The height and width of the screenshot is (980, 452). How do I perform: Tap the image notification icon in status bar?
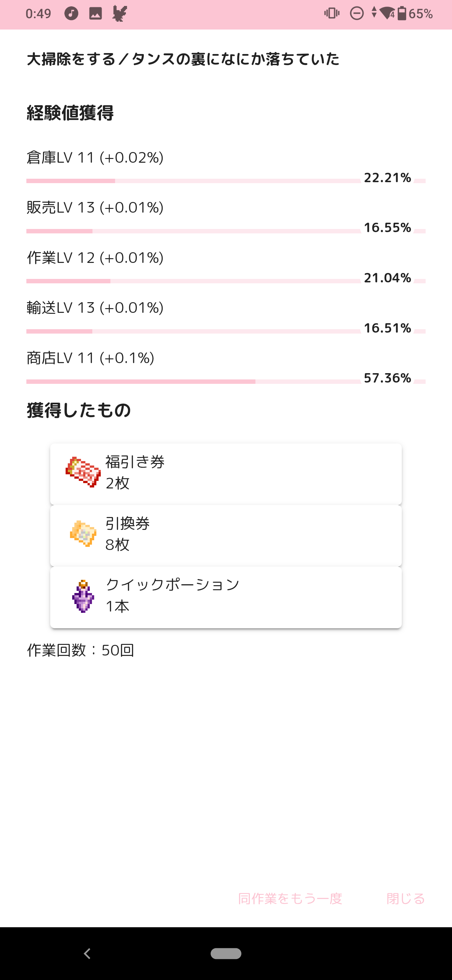[x=95, y=14]
